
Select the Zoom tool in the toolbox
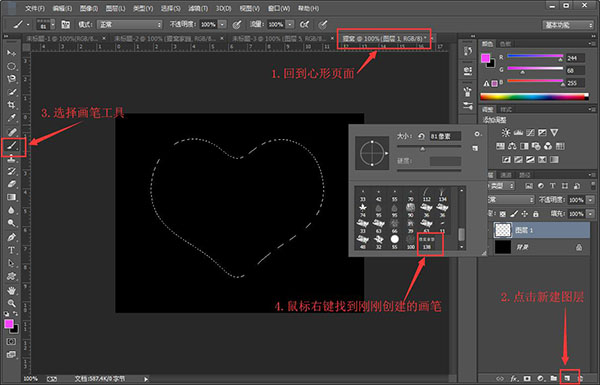11,303
